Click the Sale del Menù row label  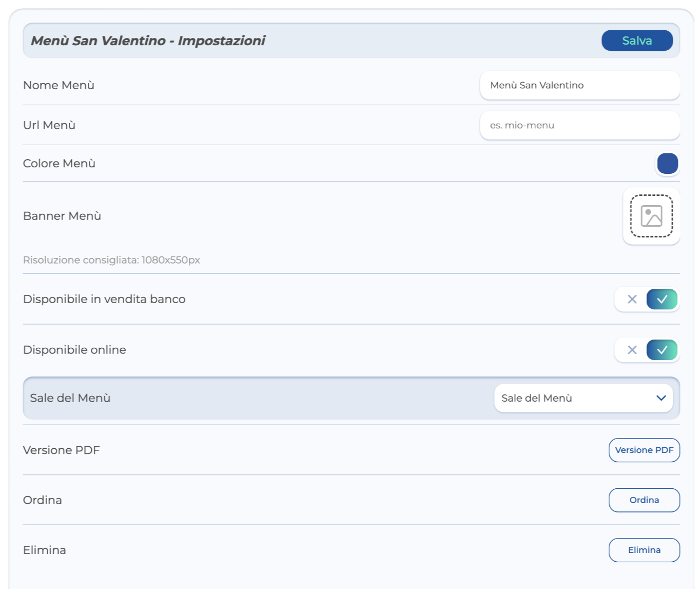click(x=70, y=398)
